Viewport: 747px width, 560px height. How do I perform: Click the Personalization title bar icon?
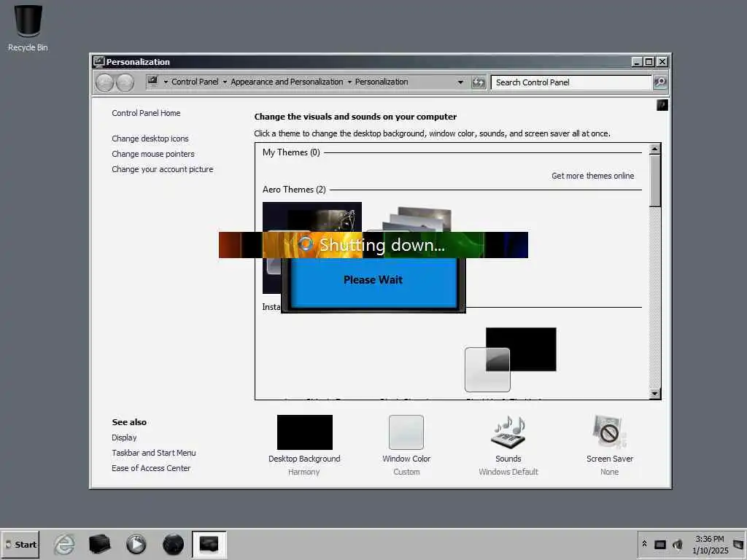click(x=98, y=61)
